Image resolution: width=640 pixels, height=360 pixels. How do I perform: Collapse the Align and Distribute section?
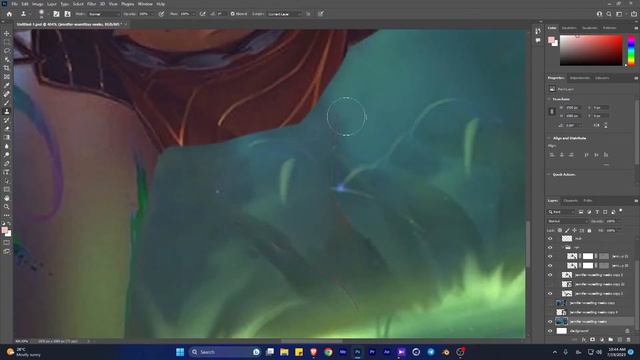[549, 138]
